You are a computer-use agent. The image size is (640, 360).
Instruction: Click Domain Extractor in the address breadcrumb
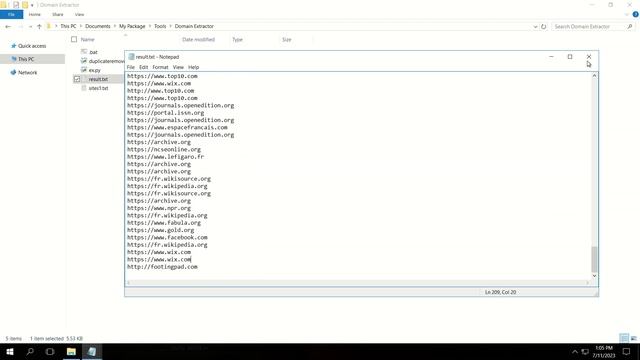pyautogui.click(x=194, y=26)
